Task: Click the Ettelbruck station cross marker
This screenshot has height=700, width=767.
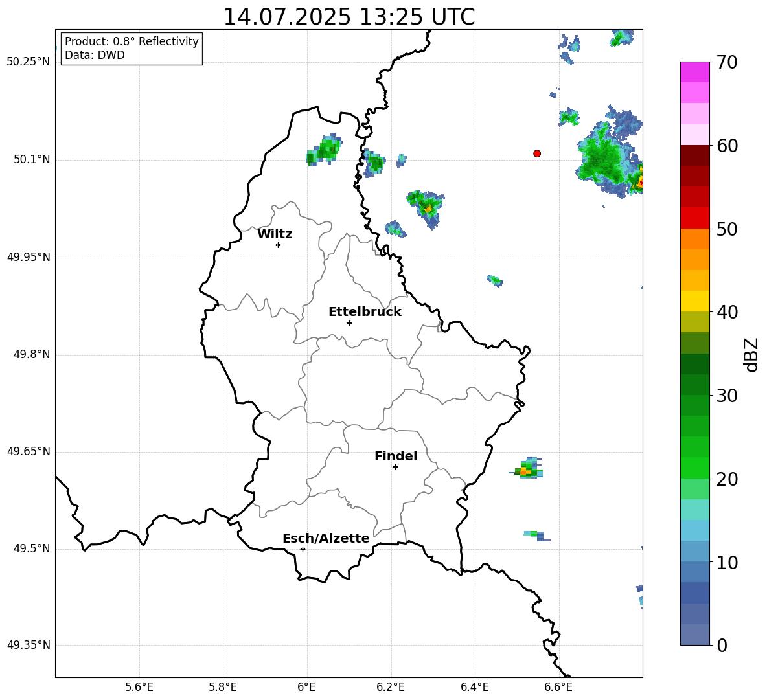Action: coord(349,322)
